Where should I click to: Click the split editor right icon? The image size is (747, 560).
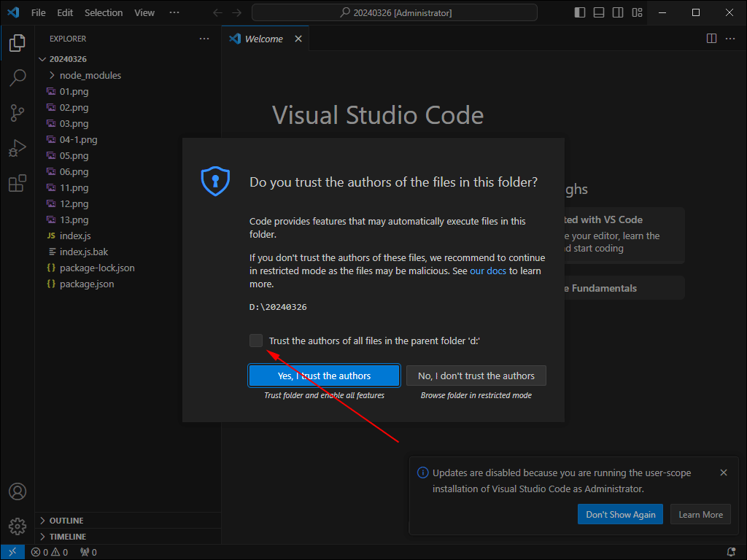coord(711,39)
